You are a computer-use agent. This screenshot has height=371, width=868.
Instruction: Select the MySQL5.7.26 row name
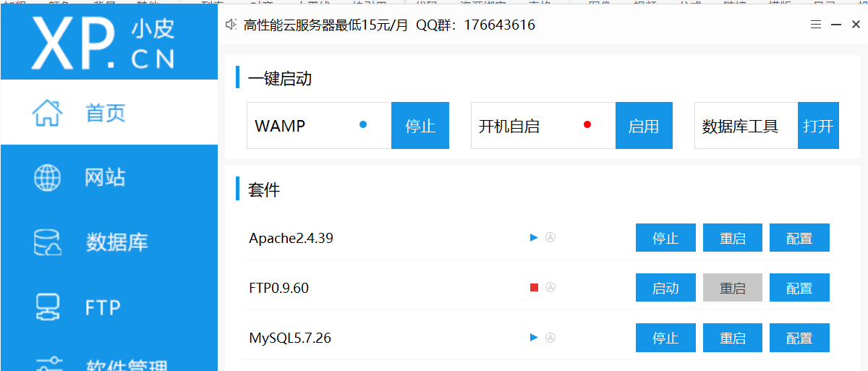click(290, 338)
